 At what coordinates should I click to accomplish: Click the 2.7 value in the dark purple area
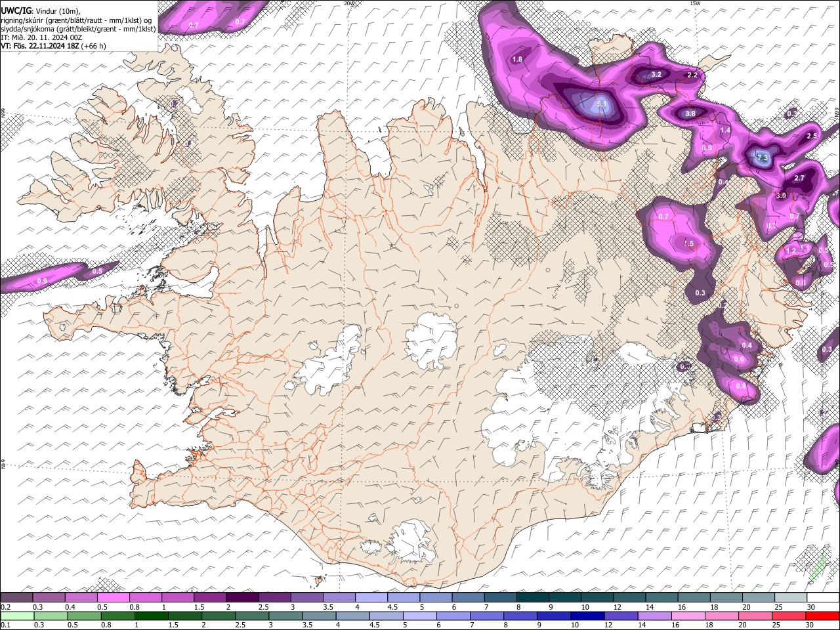[799, 178]
